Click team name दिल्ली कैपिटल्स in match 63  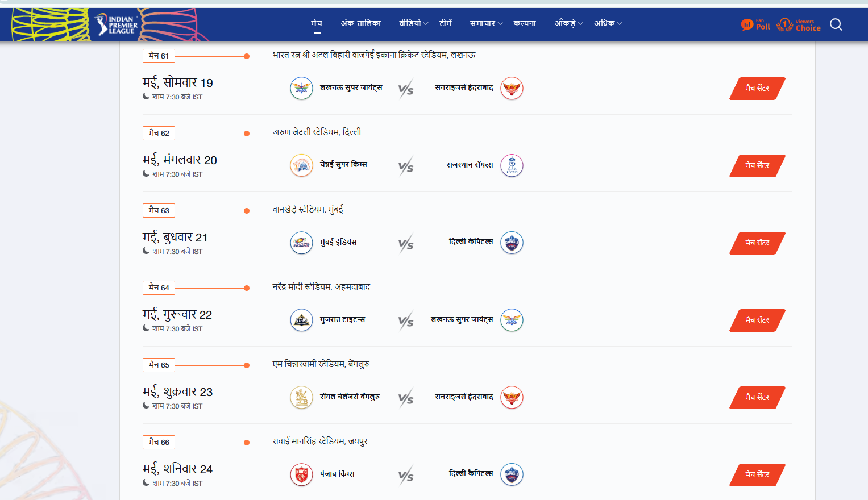pyautogui.click(x=471, y=241)
